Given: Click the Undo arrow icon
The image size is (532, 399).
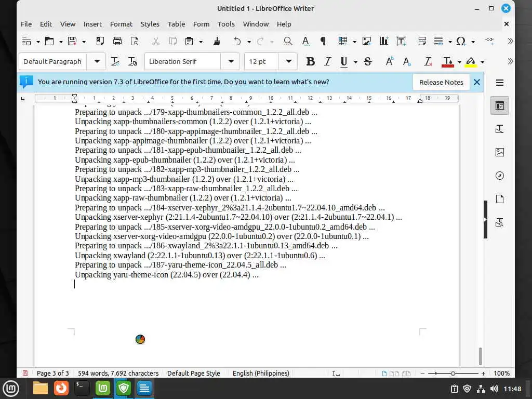Looking at the screenshot, I should [237, 42].
